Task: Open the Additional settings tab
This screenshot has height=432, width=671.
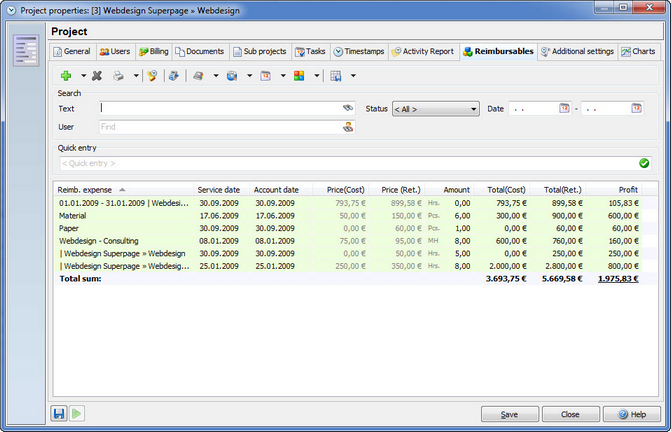Action: click(577, 51)
